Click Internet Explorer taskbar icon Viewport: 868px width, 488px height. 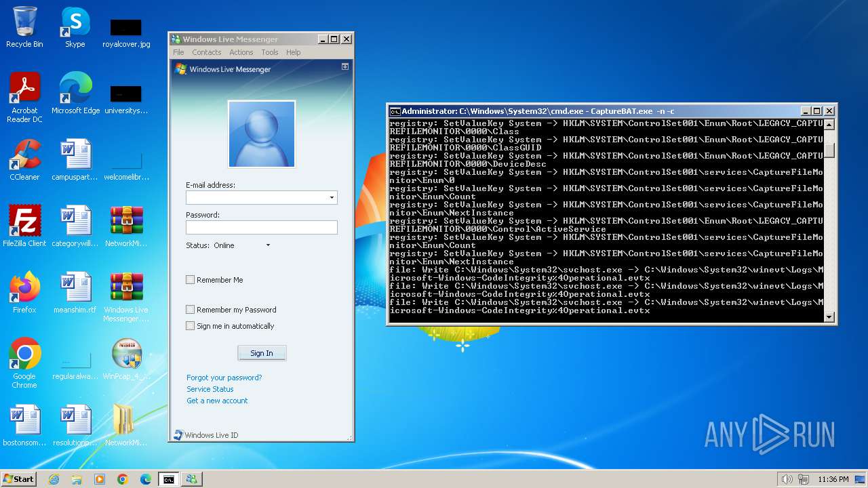coord(54,479)
